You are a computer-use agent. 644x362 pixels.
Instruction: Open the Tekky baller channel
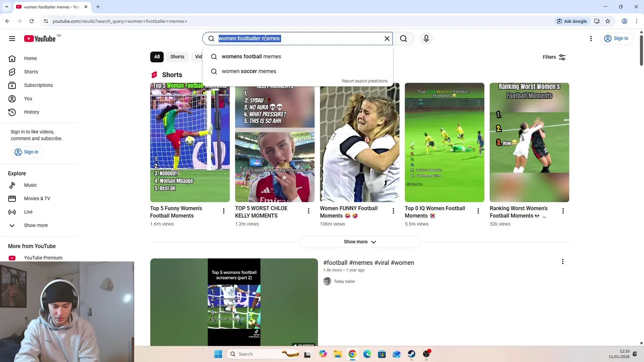(344, 282)
